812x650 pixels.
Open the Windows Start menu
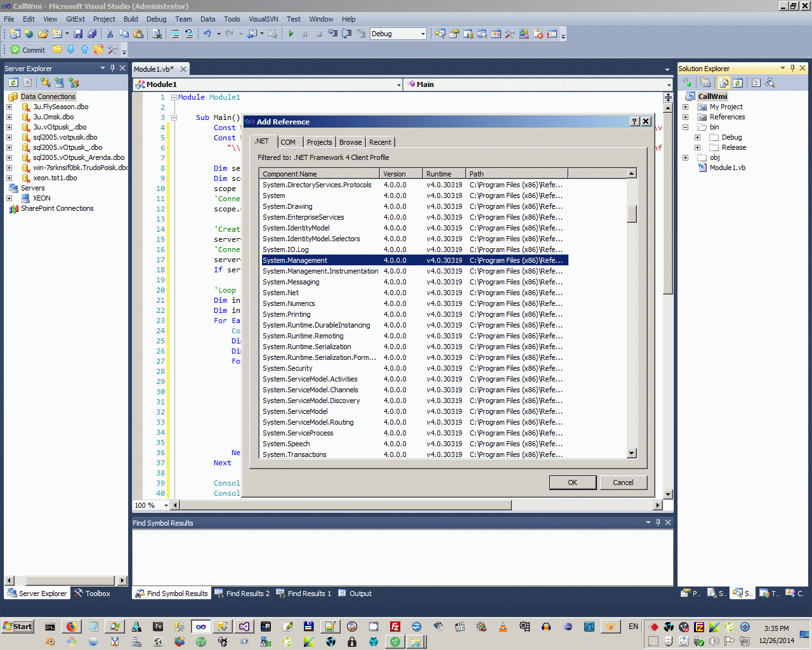(18, 627)
